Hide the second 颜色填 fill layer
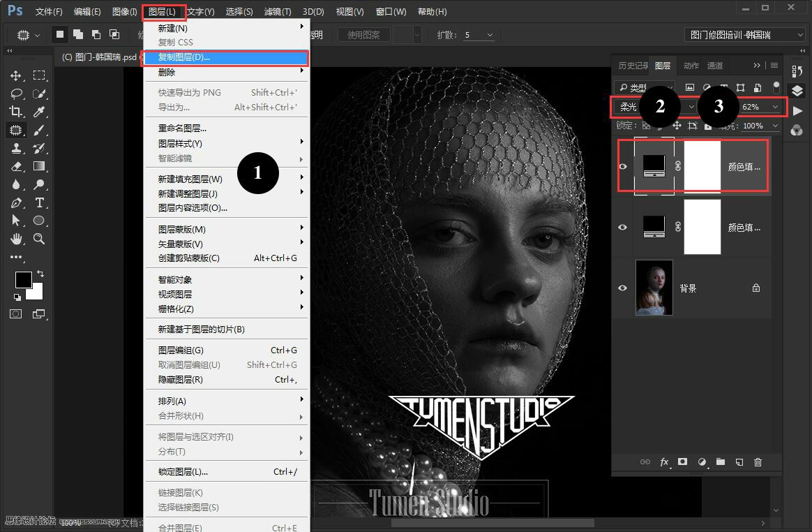812x532 pixels. [x=622, y=227]
